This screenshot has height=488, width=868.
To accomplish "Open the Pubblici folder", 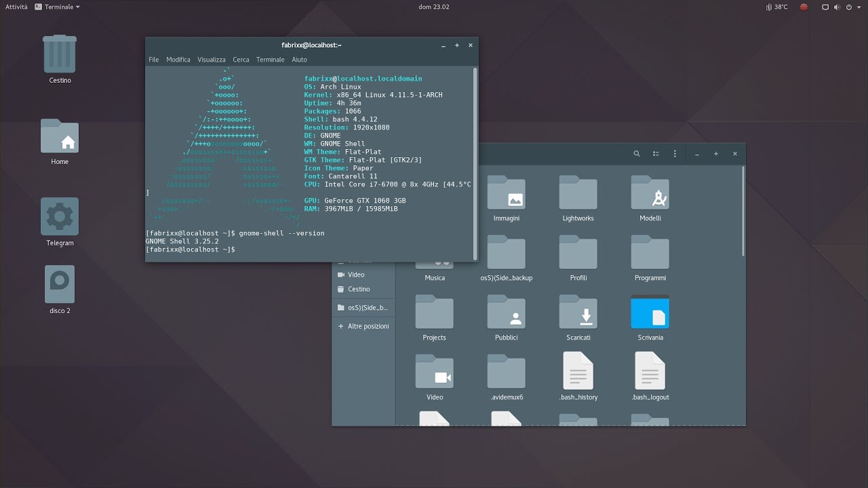I will tap(507, 312).
